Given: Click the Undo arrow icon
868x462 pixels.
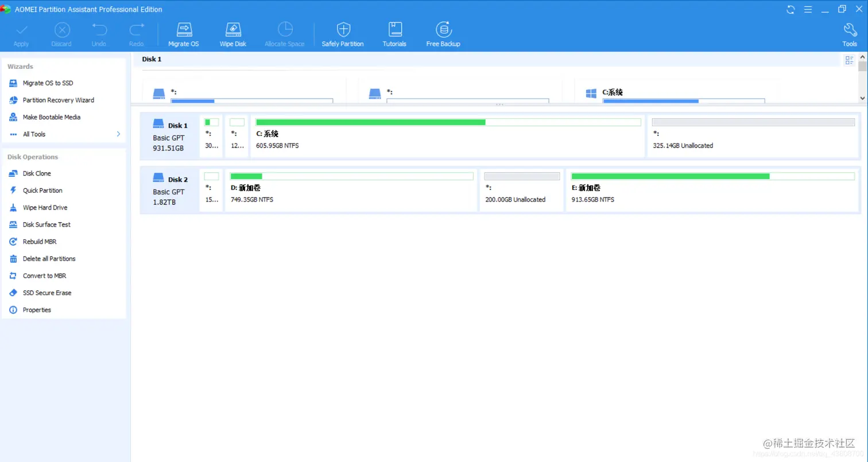Looking at the screenshot, I should [x=99, y=29].
